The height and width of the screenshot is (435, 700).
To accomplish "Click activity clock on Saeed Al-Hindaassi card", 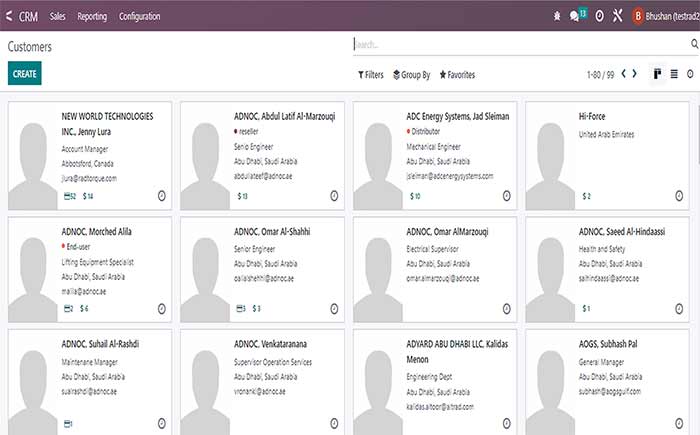I will [x=679, y=309].
